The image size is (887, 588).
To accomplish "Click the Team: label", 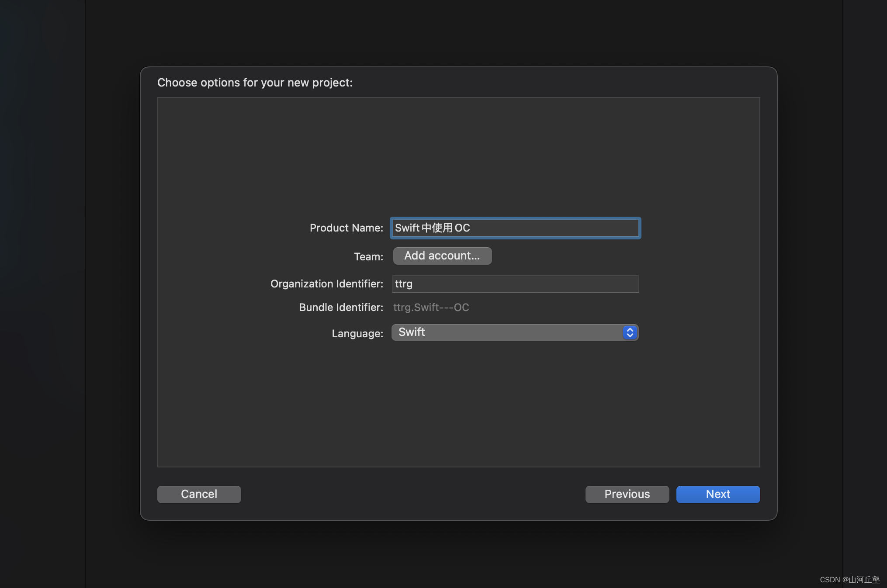I will pyautogui.click(x=368, y=256).
